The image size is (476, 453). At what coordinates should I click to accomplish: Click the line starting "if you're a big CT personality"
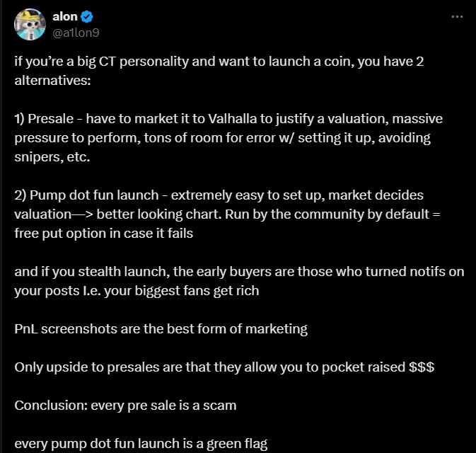click(x=219, y=62)
